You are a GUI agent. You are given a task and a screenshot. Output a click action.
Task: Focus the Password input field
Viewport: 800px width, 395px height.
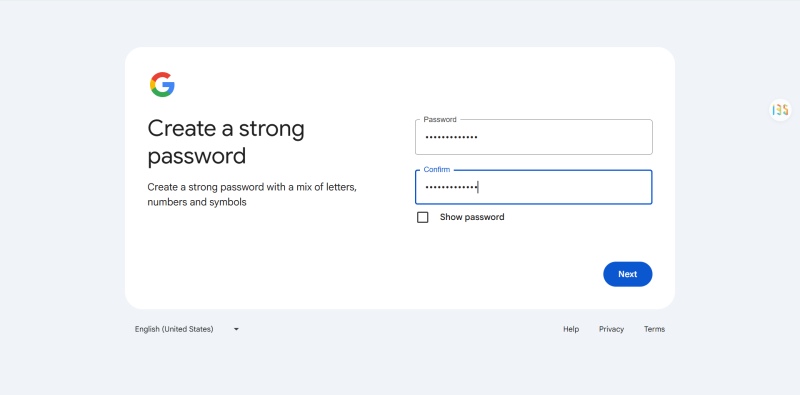coord(534,137)
